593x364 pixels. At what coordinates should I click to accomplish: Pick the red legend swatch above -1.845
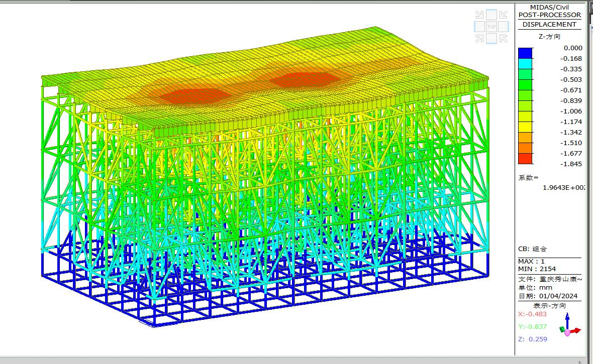pos(525,159)
